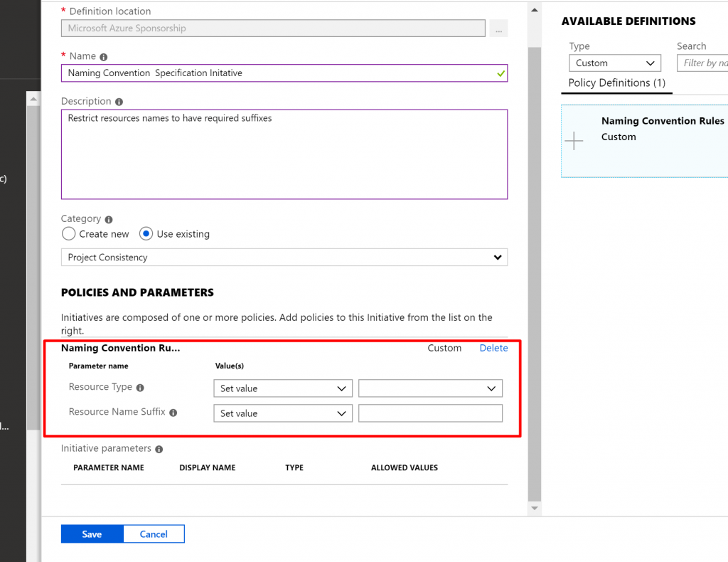The width and height of the screenshot is (728, 562).
Task: Click the info icon beside Description
Action: click(x=119, y=102)
